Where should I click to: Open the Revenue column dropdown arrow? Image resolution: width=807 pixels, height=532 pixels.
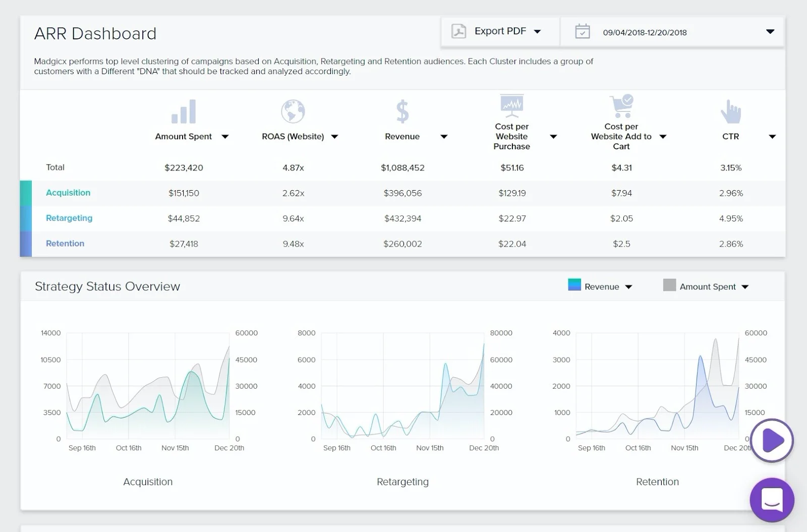tap(444, 137)
